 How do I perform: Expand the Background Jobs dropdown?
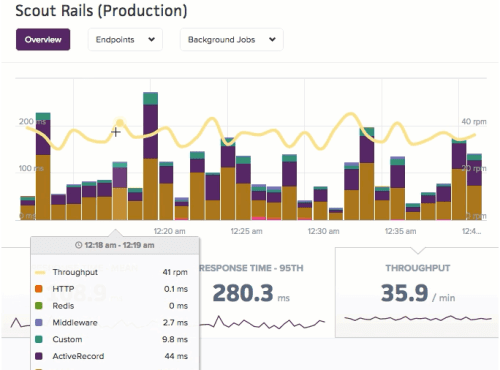point(232,40)
